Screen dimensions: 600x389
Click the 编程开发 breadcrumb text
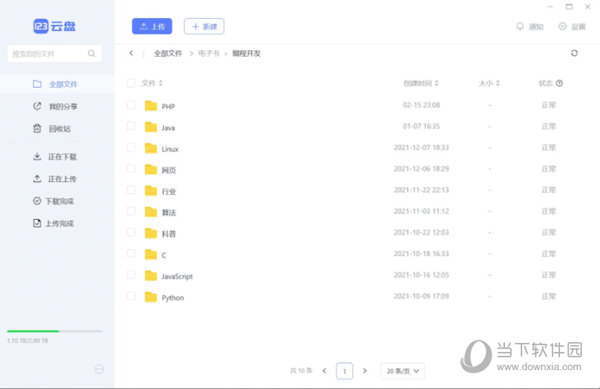click(x=246, y=53)
